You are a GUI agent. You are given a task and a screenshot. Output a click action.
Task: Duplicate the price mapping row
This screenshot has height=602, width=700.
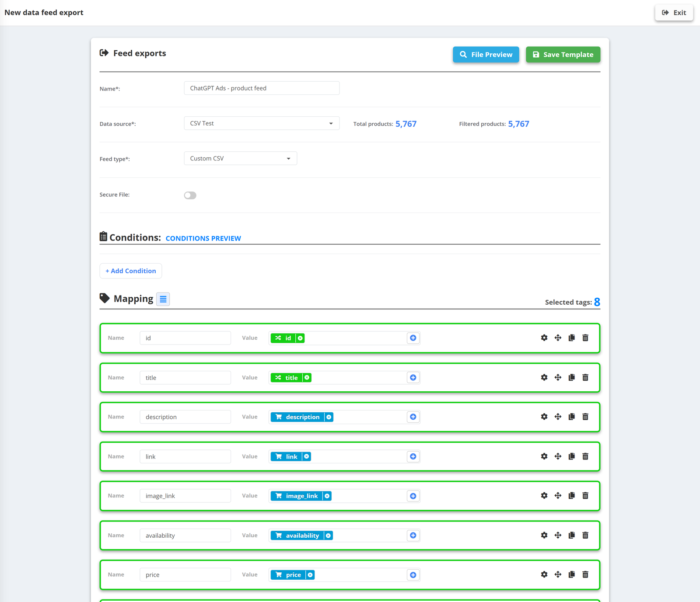(x=571, y=574)
